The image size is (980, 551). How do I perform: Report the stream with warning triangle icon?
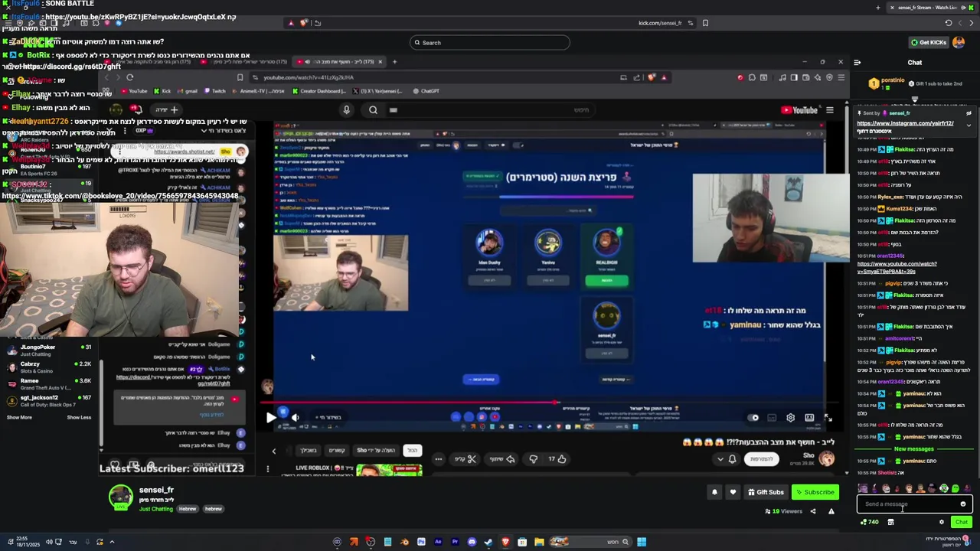[x=831, y=511]
